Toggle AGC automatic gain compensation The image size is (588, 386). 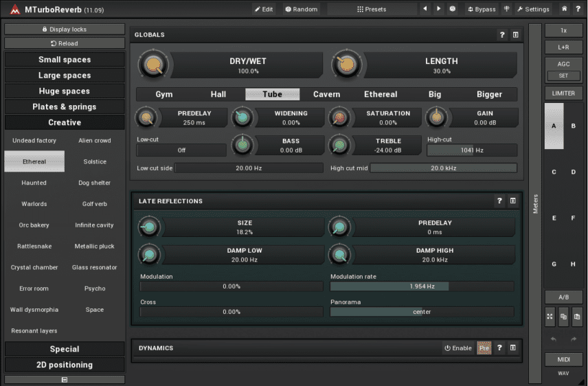pyautogui.click(x=563, y=64)
